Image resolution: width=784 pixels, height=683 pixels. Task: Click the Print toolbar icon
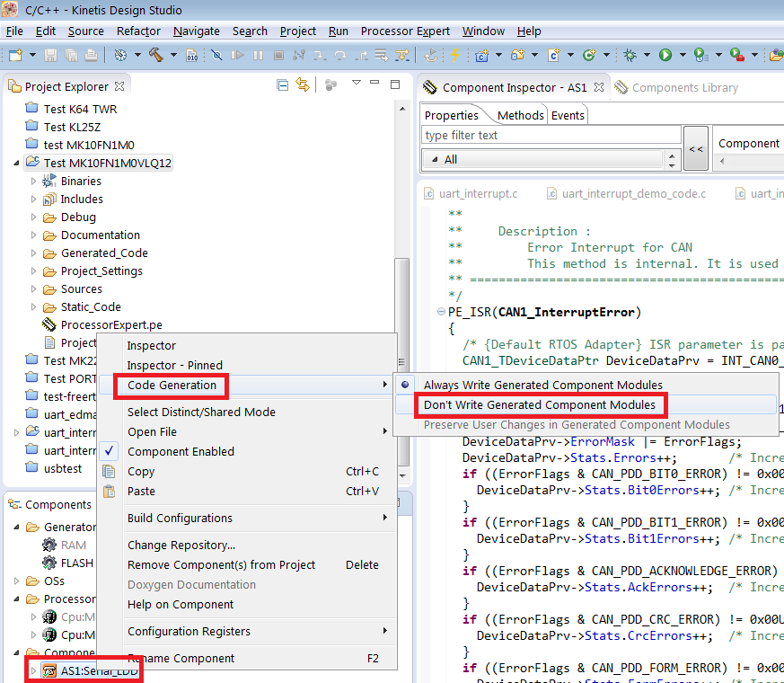click(91, 55)
